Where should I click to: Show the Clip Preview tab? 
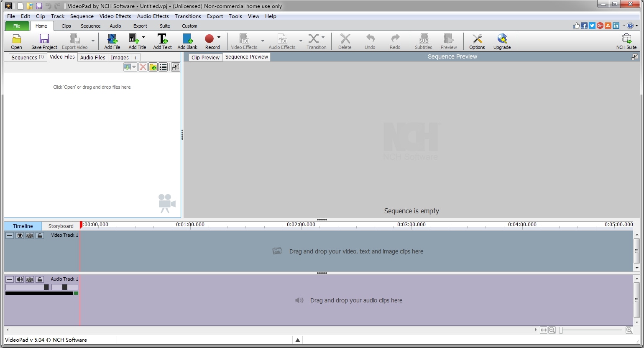tap(205, 57)
